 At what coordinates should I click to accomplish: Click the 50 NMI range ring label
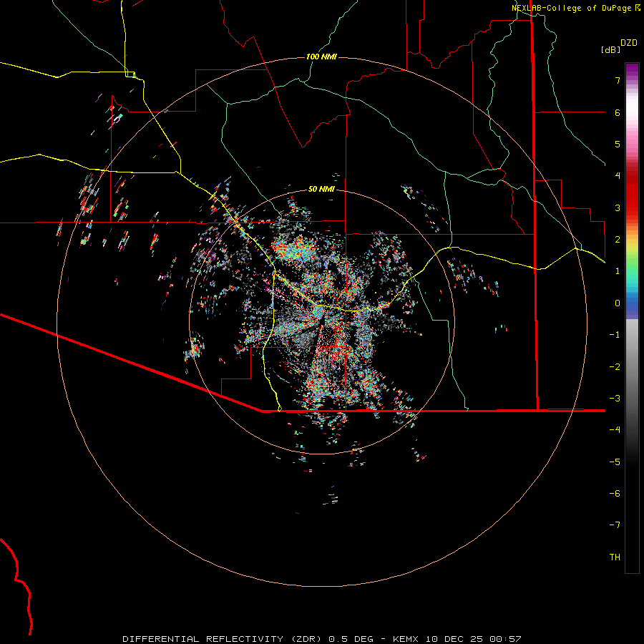321,189
